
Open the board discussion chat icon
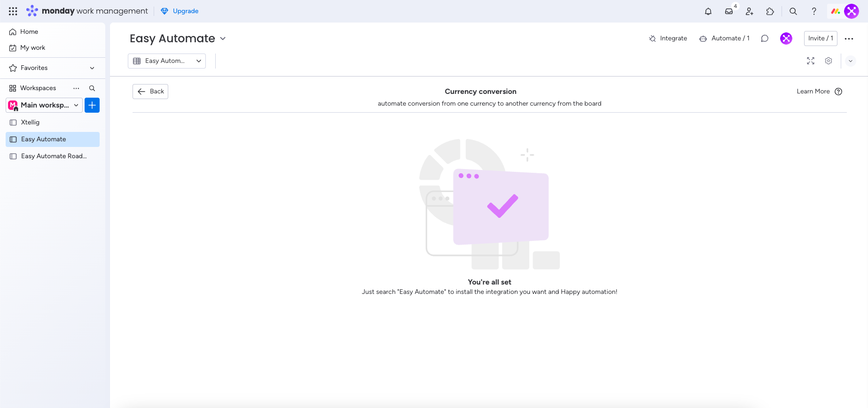coord(765,38)
